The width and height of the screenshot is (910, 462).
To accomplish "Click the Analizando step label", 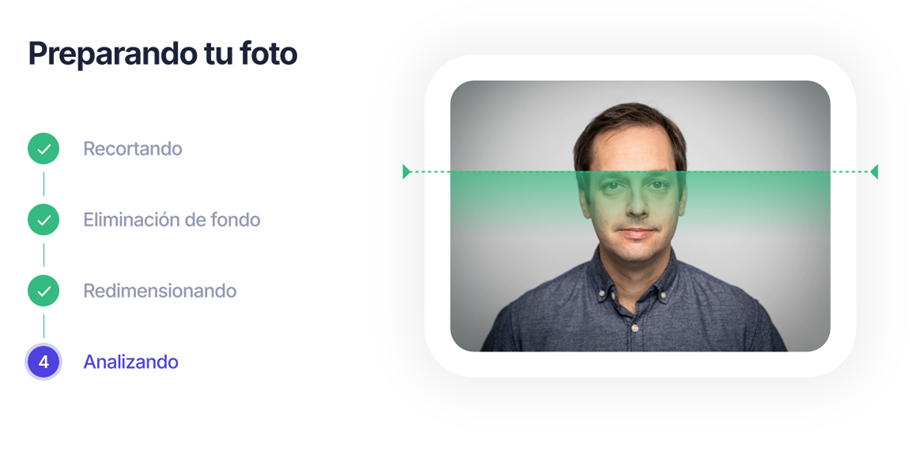I will pos(131,362).
